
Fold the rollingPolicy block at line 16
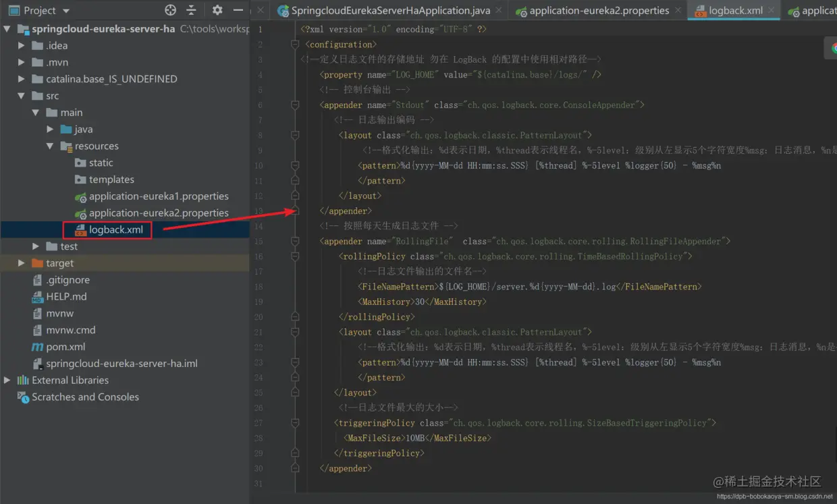click(x=295, y=256)
